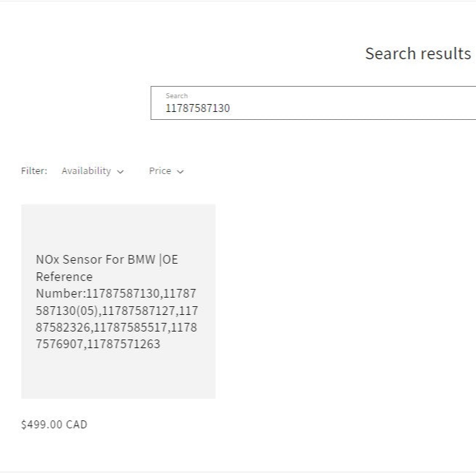Click the Availability filter chevron arrow
The height and width of the screenshot is (476, 476).
pos(121,172)
